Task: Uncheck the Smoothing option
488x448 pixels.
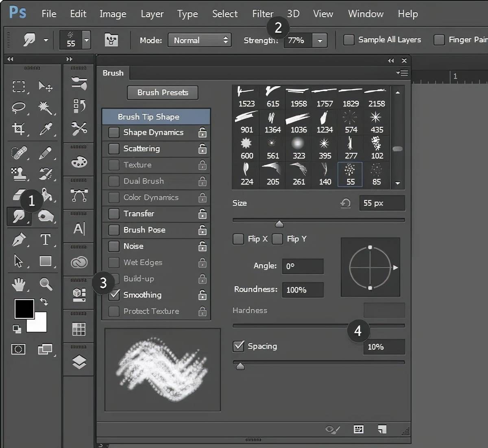Action: [114, 295]
